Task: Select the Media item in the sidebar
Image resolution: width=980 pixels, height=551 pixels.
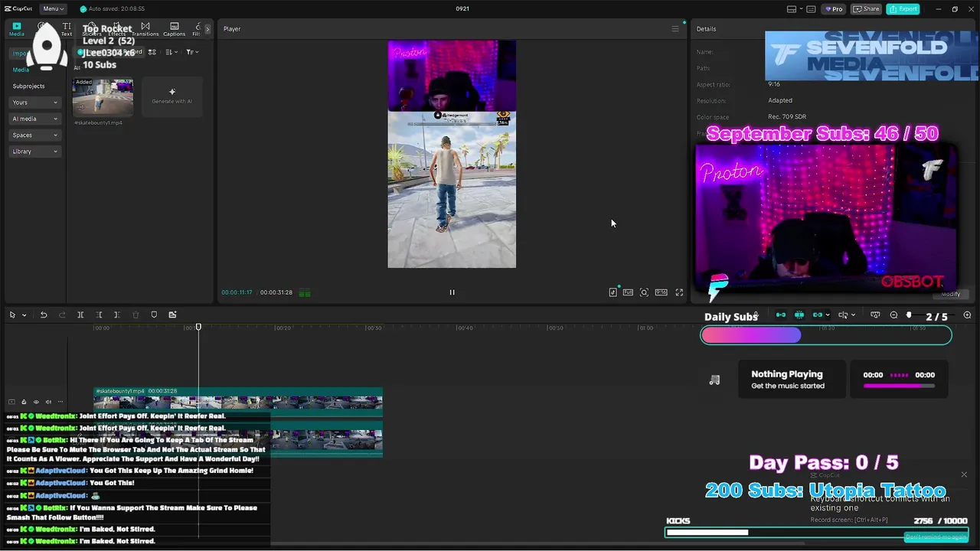Action: click(x=21, y=70)
